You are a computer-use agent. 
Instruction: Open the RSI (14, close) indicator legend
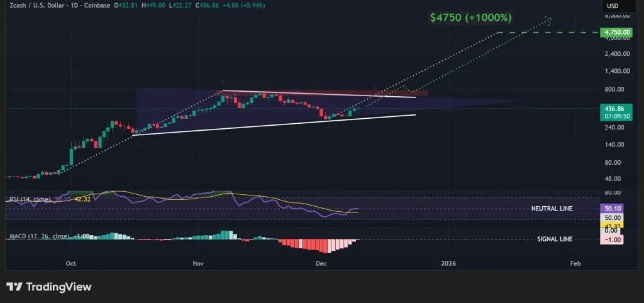(30, 199)
